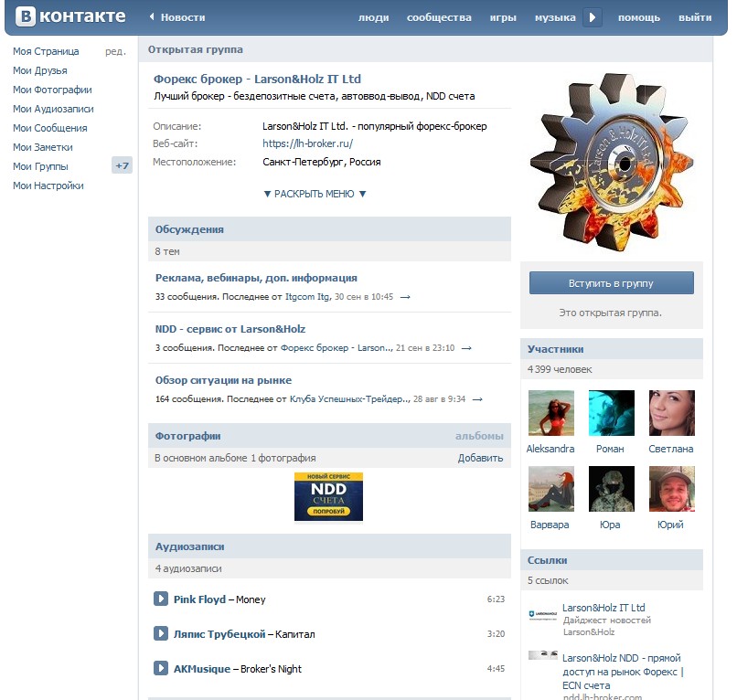The image size is (737, 700).
Task: Click group title Форекс брокер - Larson&Holz
Action: pos(257,79)
